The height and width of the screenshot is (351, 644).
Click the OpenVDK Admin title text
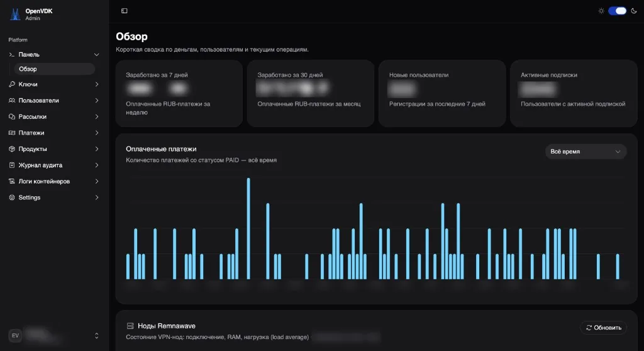point(39,14)
